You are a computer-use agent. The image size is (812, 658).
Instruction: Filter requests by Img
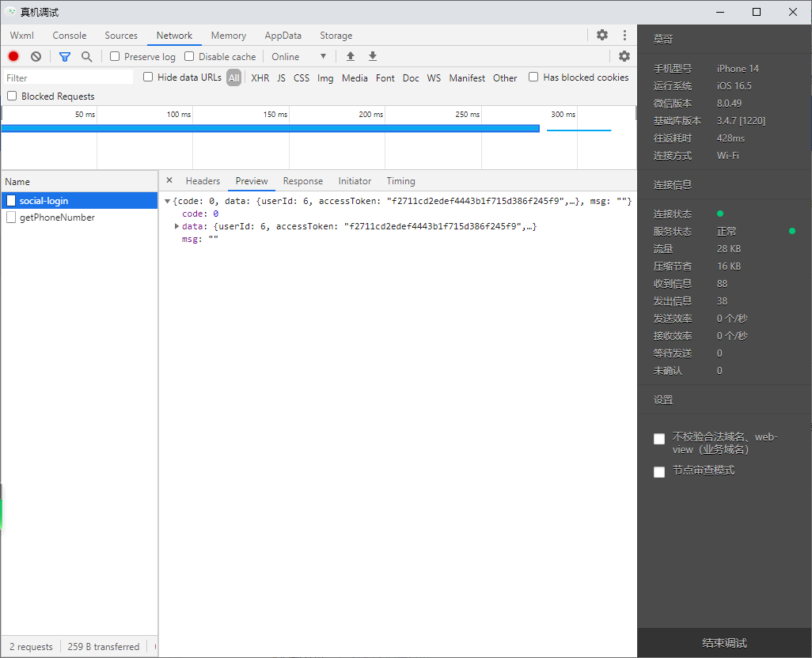(325, 78)
